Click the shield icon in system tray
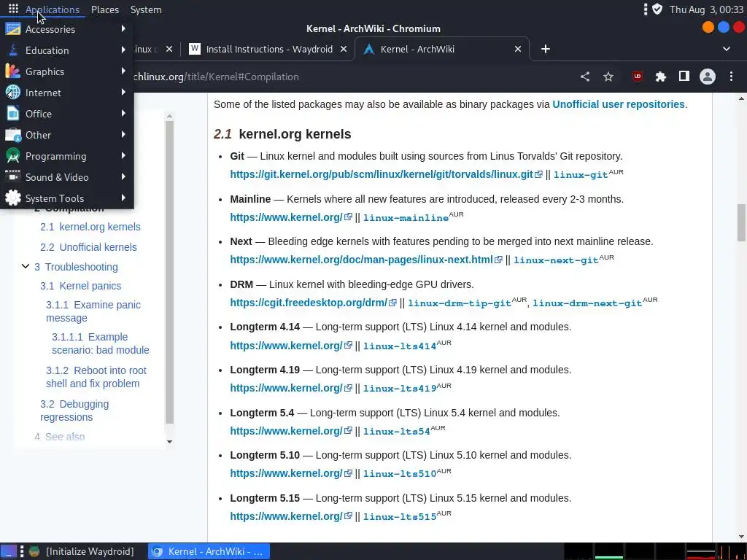The height and width of the screenshot is (560, 747). tap(657, 9)
